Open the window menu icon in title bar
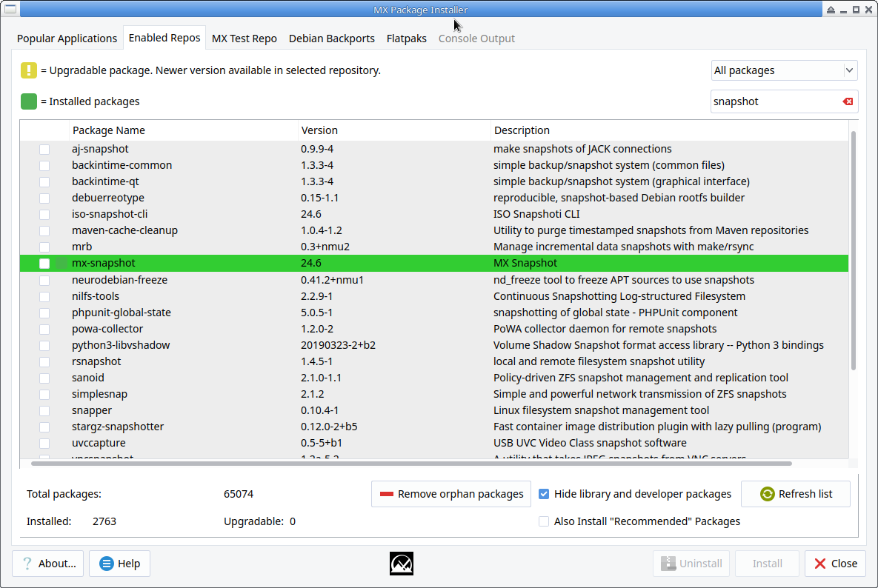Viewport: 878px width, 588px height. coord(10,9)
